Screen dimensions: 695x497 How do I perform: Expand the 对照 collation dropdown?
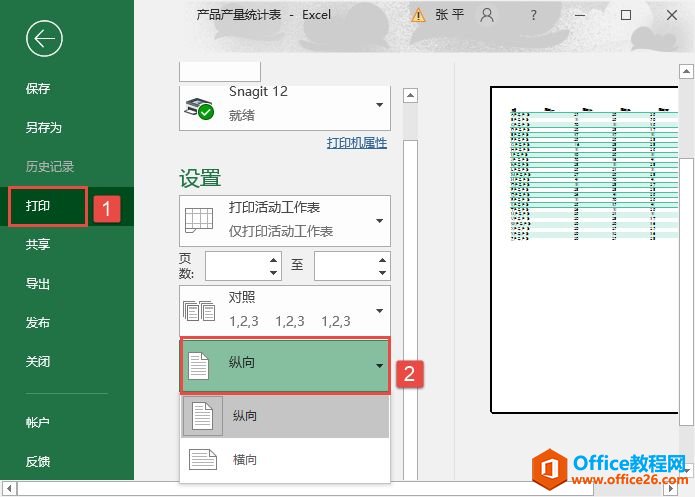tap(285, 310)
